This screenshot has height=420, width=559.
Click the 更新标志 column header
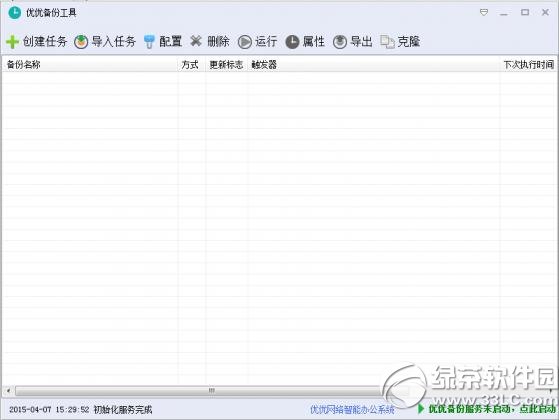(x=226, y=65)
